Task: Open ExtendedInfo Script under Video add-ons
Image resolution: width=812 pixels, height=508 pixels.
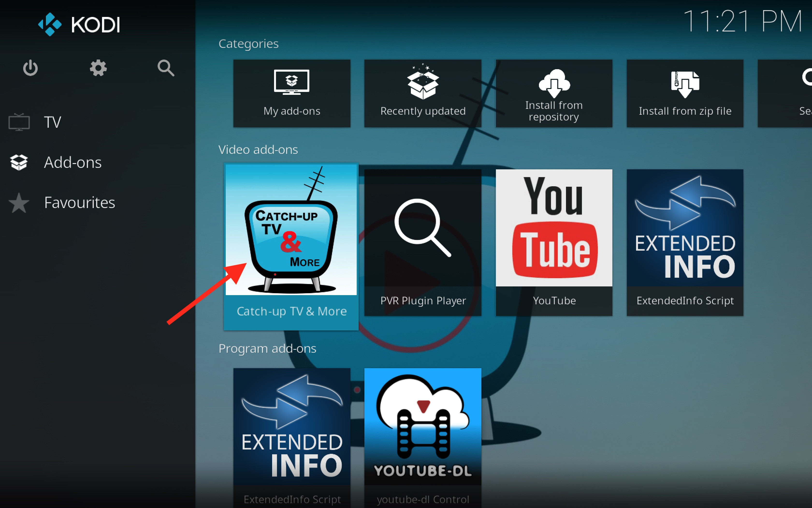Action: 685,243
